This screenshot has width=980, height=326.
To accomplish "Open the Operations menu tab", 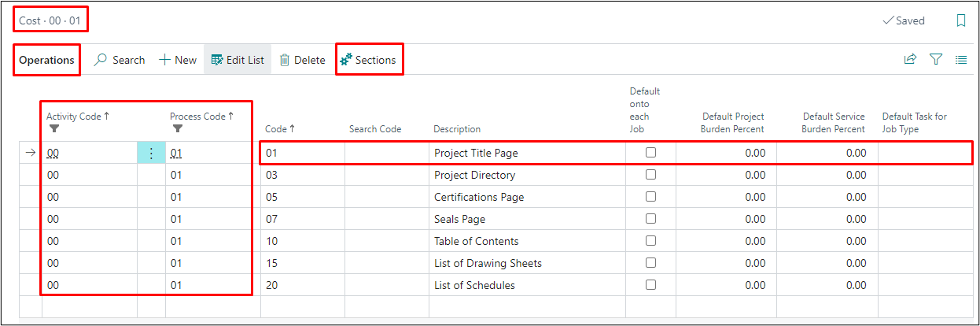I will pyautogui.click(x=46, y=60).
